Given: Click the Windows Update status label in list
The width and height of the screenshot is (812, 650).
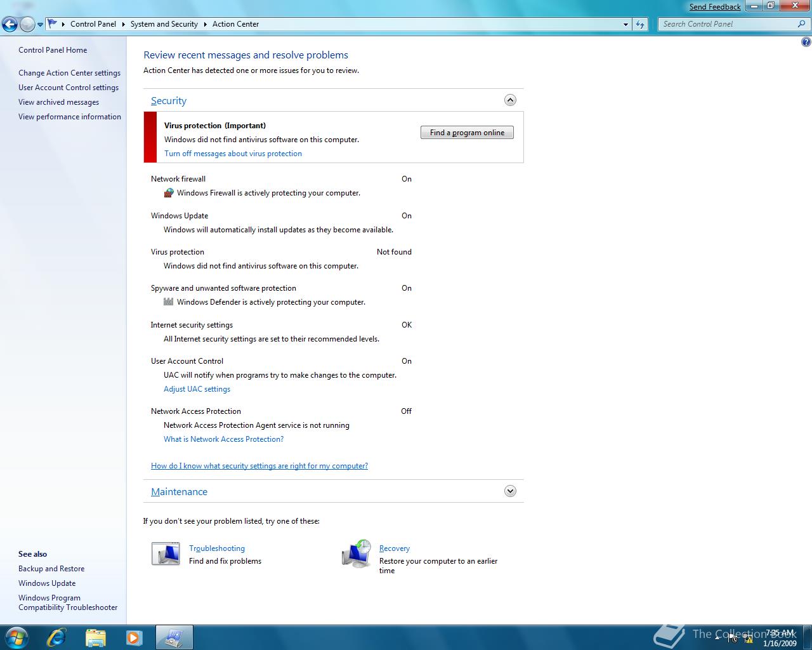Looking at the screenshot, I should coord(180,216).
